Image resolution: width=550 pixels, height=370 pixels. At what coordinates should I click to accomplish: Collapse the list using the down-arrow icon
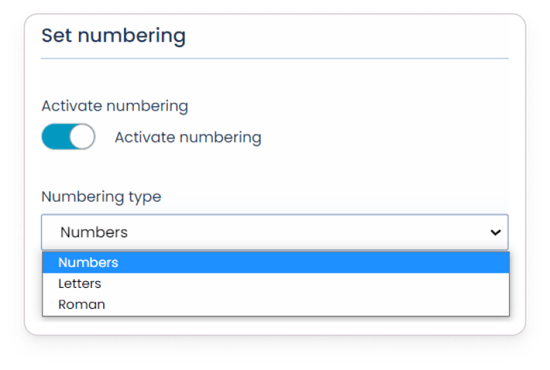pos(495,232)
